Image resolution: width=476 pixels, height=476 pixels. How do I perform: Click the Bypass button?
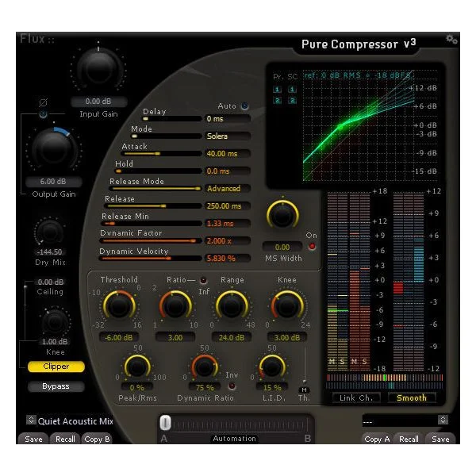56,386
